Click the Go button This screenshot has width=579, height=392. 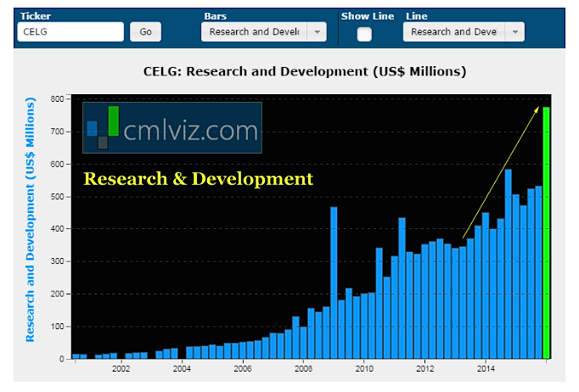[145, 31]
